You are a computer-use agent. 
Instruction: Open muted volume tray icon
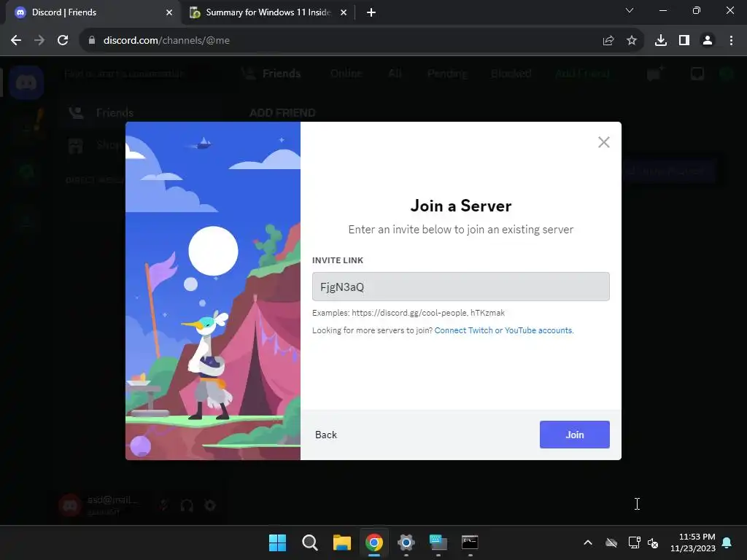[x=653, y=542]
